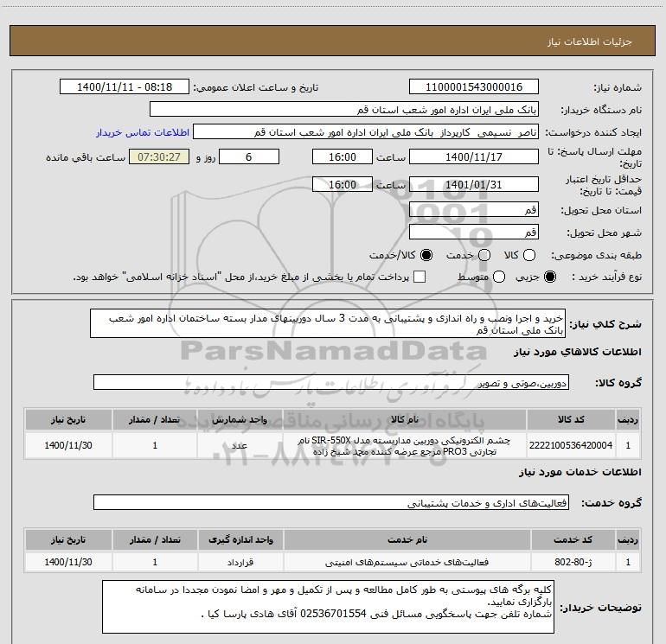Click the remaining time countdown 07:30:27

tap(159, 156)
